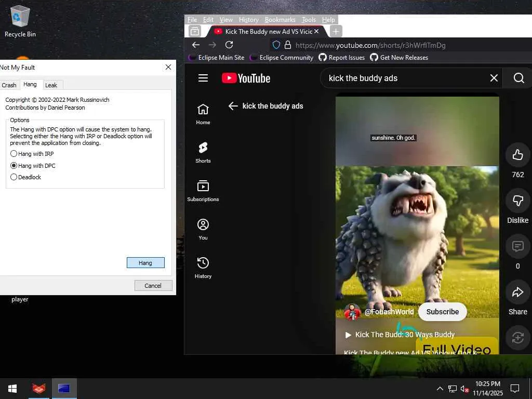Subscribe to @FouashWorld channel
The width and height of the screenshot is (532, 399).
point(443,312)
